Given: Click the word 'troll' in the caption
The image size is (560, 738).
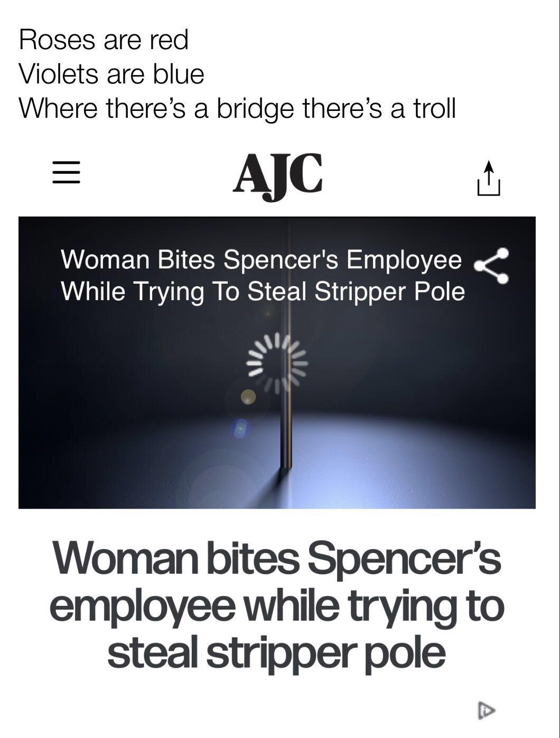Looking at the screenshot, I should pyautogui.click(x=434, y=108).
